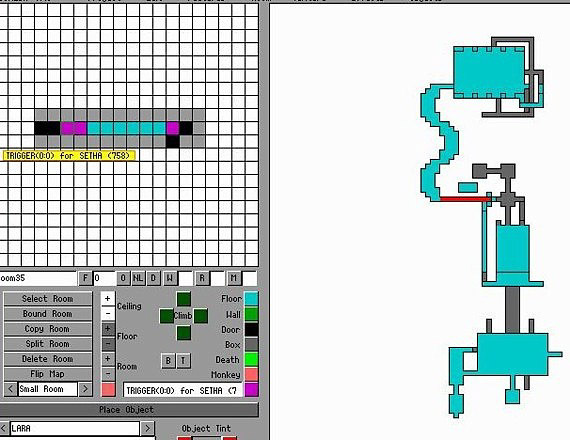Toggle the B button below Climb
The height and width of the screenshot is (440, 570).
pyautogui.click(x=168, y=361)
